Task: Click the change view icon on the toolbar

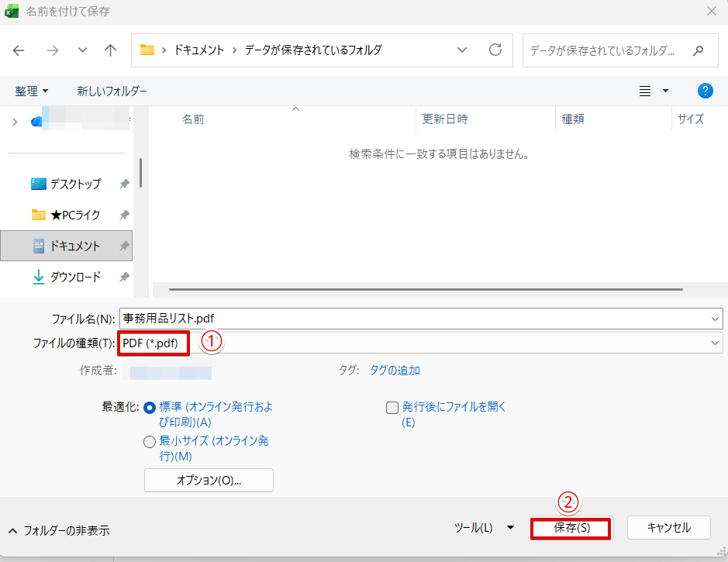Action: click(646, 91)
